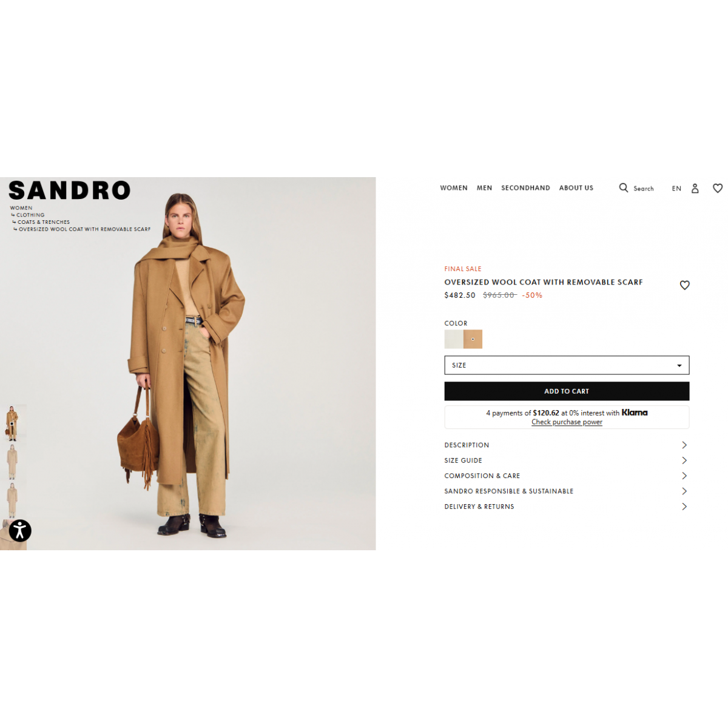Open the SIZE dropdown
Screen dimensions: 728x728
pyautogui.click(x=567, y=365)
